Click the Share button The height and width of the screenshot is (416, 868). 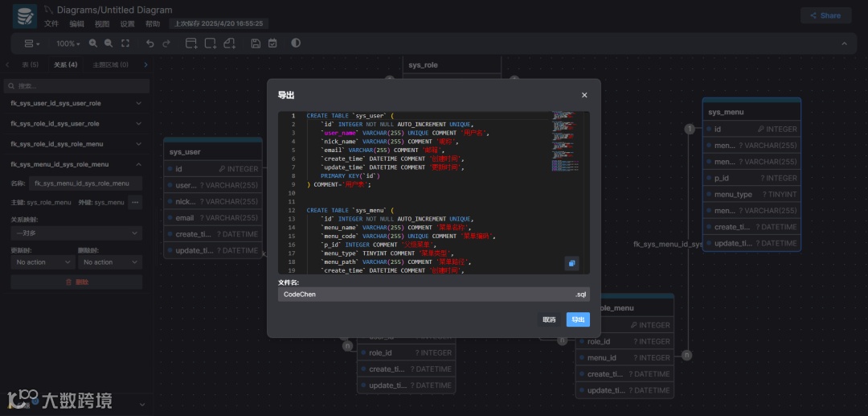click(825, 15)
